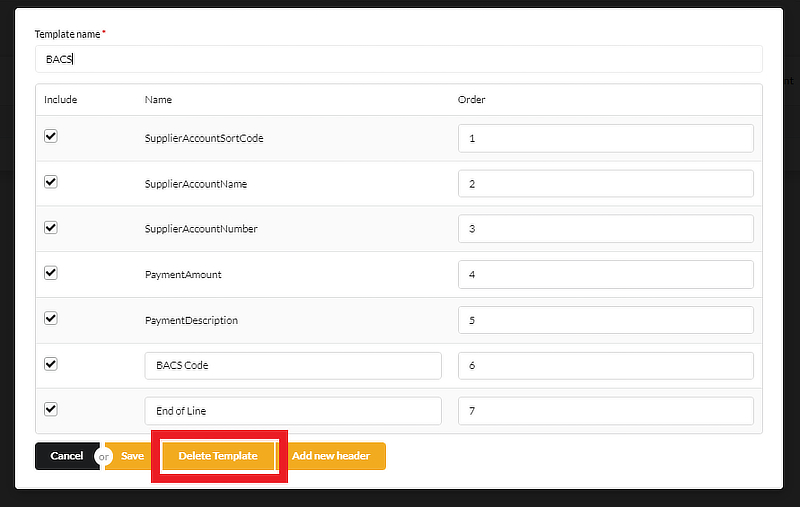Click the PaymentAmount order input
800x507 pixels.
605,275
